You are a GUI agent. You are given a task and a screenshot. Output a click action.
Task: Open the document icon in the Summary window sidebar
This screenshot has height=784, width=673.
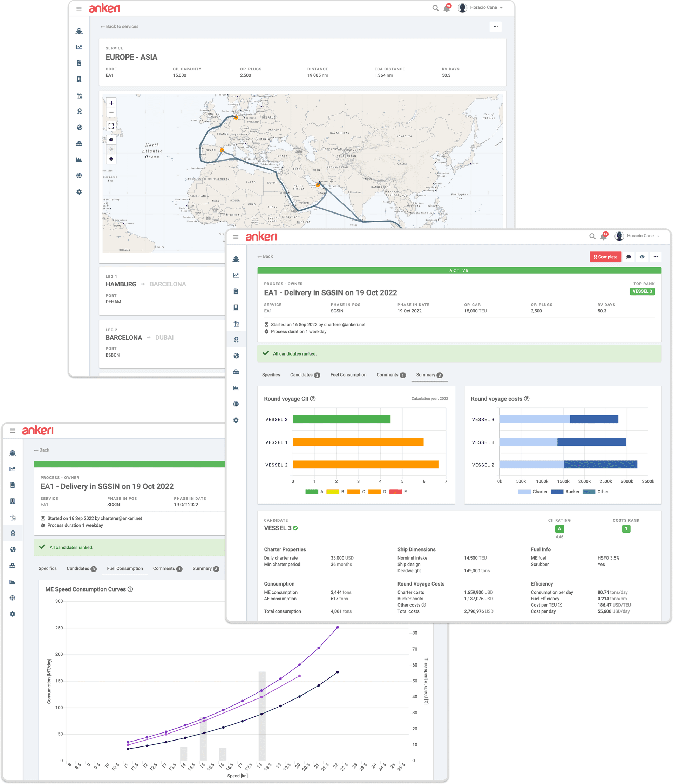coord(236,291)
